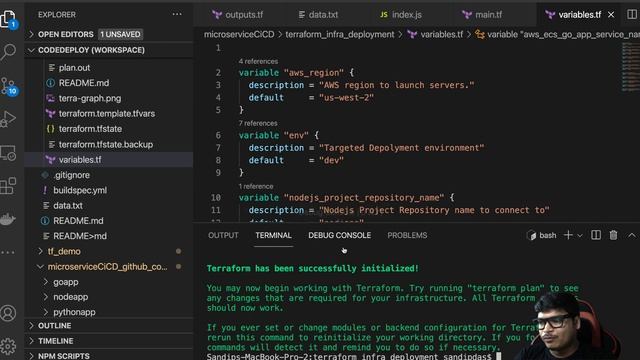Maximize the panel with the up chevron
Screen dimensions: 640x360
tap(631, 235)
